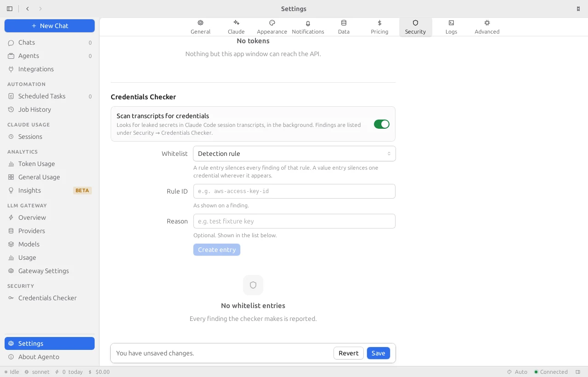Open Chats from the sidebar
This screenshot has width=588, height=377.
(50, 42)
